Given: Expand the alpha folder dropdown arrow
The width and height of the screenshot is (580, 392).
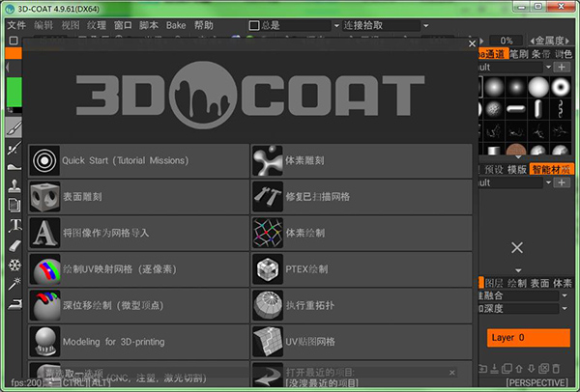Looking at the screenshot, I should (548, 68).
